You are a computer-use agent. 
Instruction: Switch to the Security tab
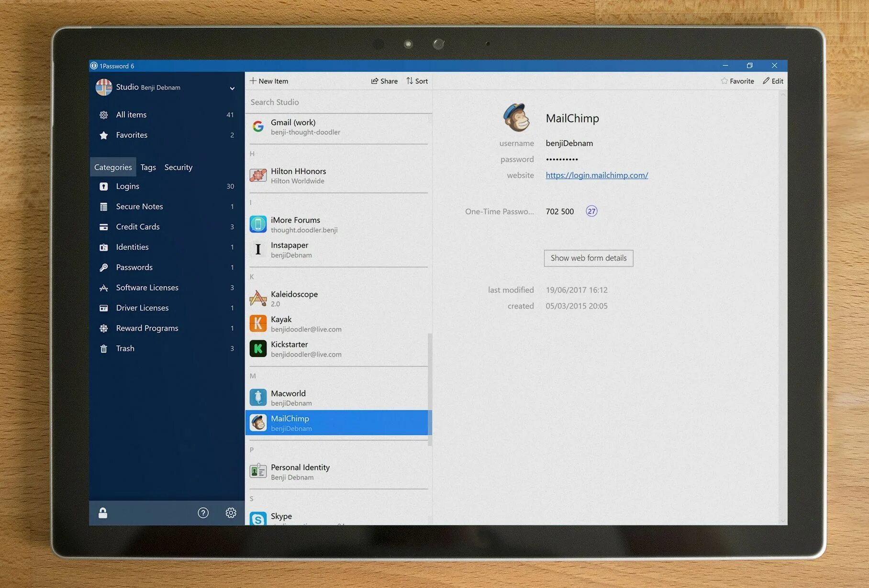coord(178,167)
